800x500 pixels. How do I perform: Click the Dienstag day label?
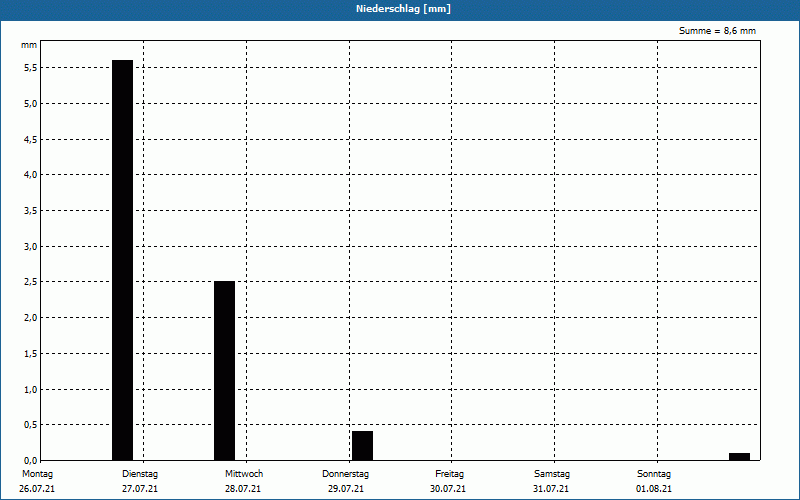click(140, 474)
